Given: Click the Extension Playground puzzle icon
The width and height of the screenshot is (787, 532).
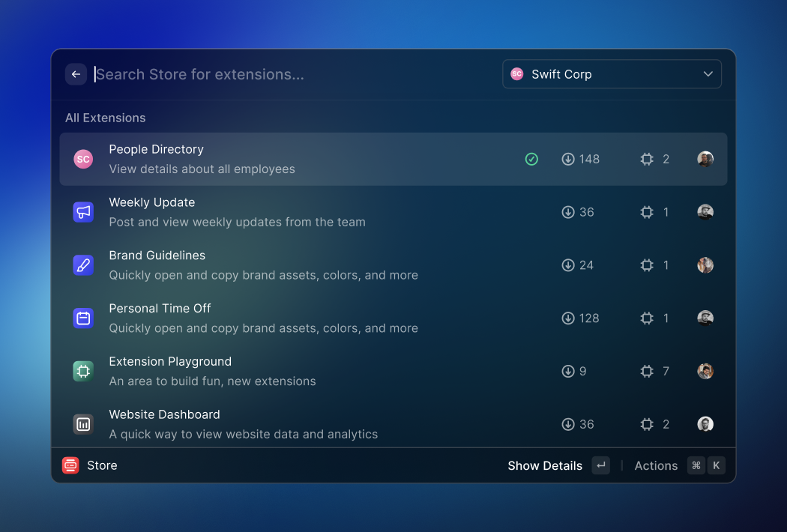Looking at the screenshot, I should coord(82,371).
